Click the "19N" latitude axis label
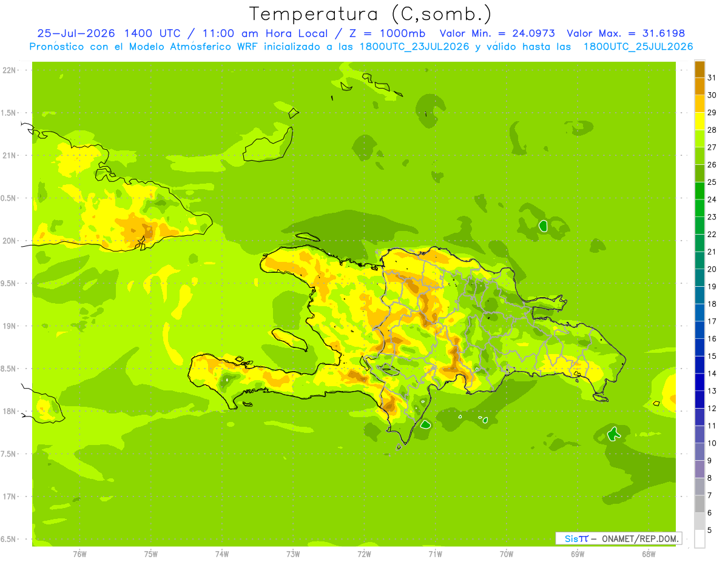The height and width of the screenshot is (562, 728). [10, 326]
